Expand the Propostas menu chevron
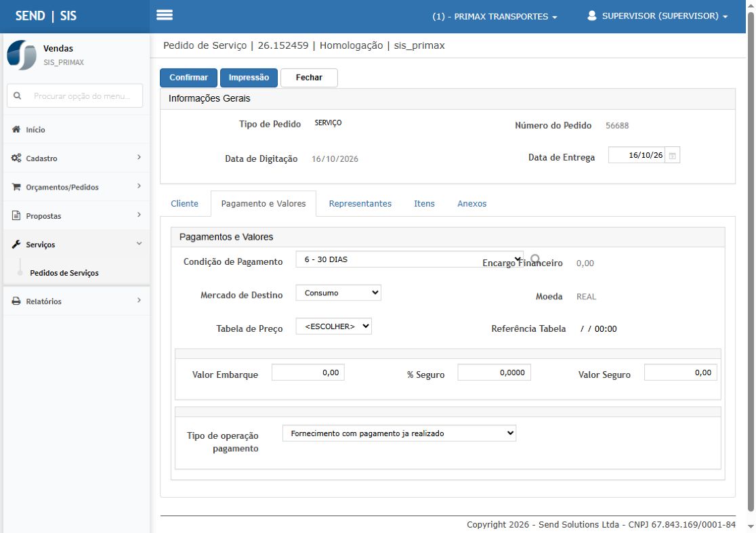 pos(139,215)
